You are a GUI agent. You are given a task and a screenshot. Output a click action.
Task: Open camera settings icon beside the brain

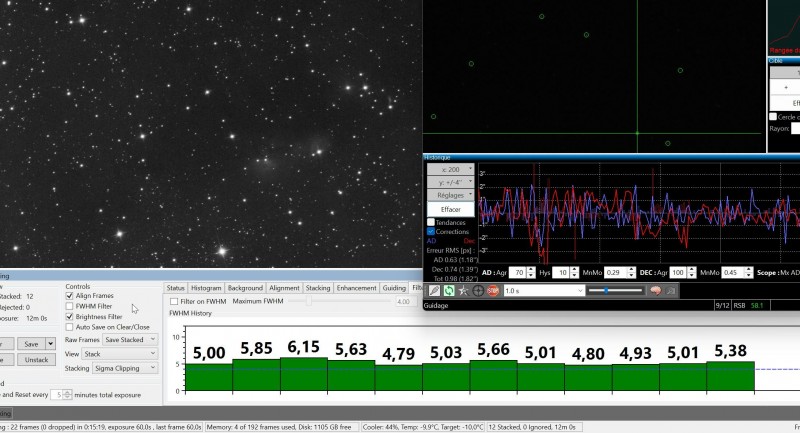(x=670, y=291)
